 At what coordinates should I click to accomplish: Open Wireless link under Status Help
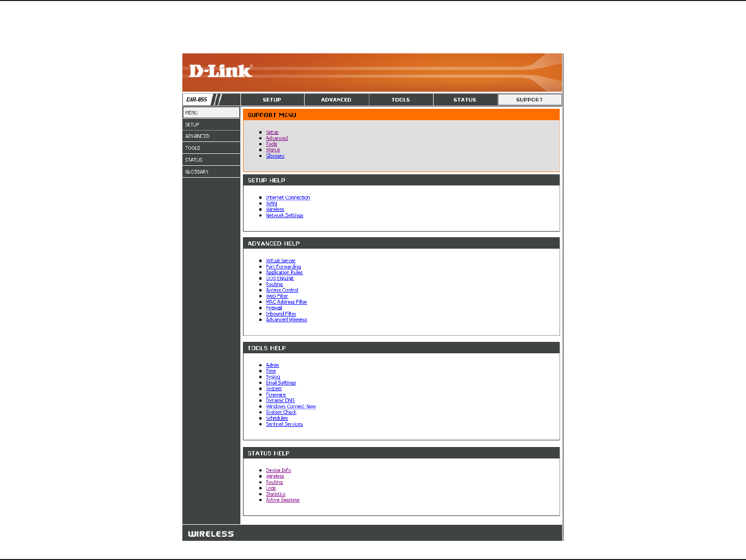coord(275,477)
